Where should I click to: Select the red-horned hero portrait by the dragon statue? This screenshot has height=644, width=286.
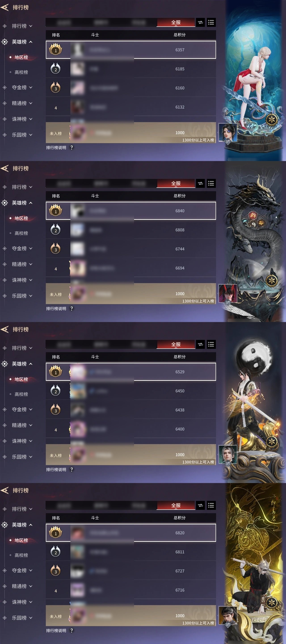click(227, 294)
